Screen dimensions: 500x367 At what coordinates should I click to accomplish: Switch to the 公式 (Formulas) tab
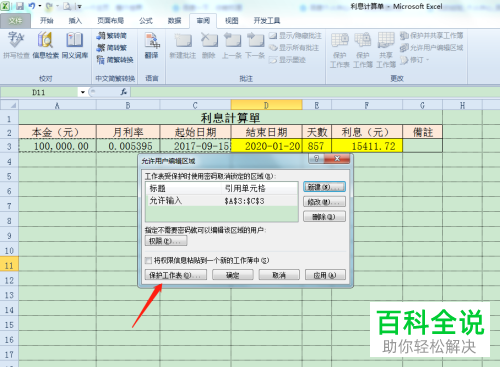coord(146,21)
